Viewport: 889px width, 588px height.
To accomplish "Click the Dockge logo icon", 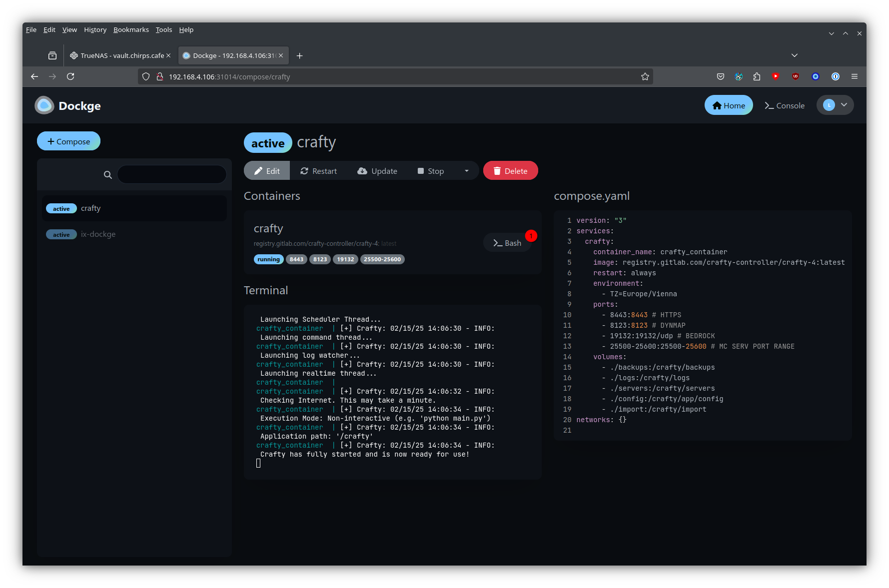I will [x=44, y=105].
